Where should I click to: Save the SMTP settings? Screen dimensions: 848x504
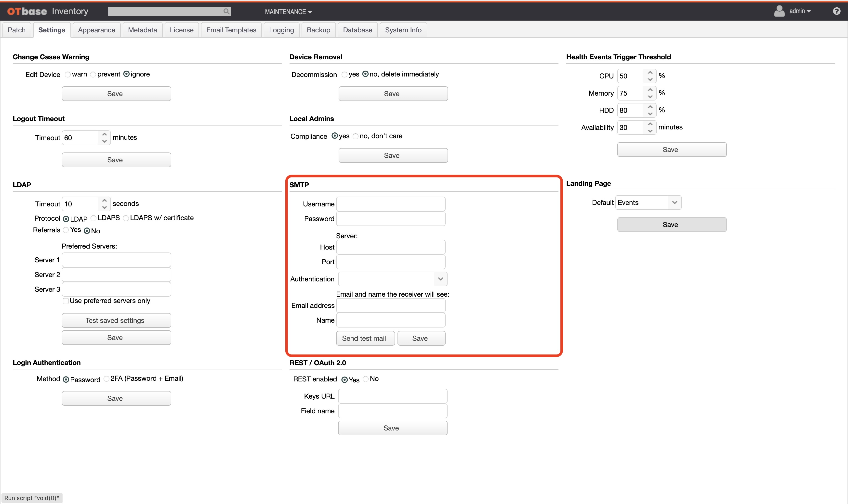pos(421,338)
